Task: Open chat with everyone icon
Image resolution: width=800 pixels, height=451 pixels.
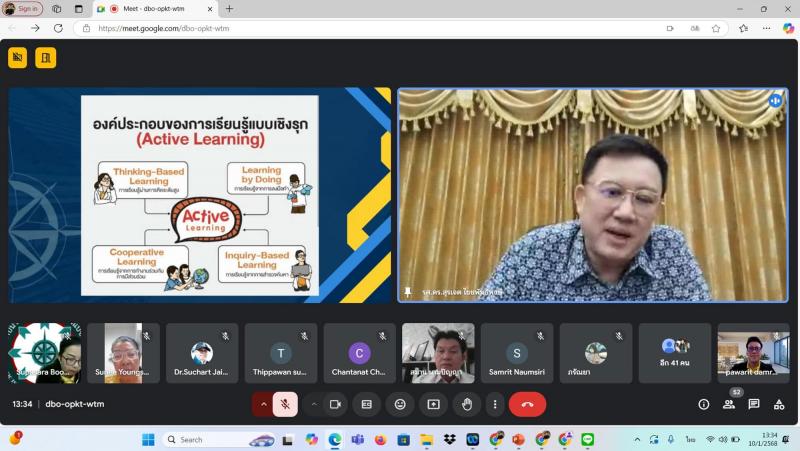Action: click(754, 405)
